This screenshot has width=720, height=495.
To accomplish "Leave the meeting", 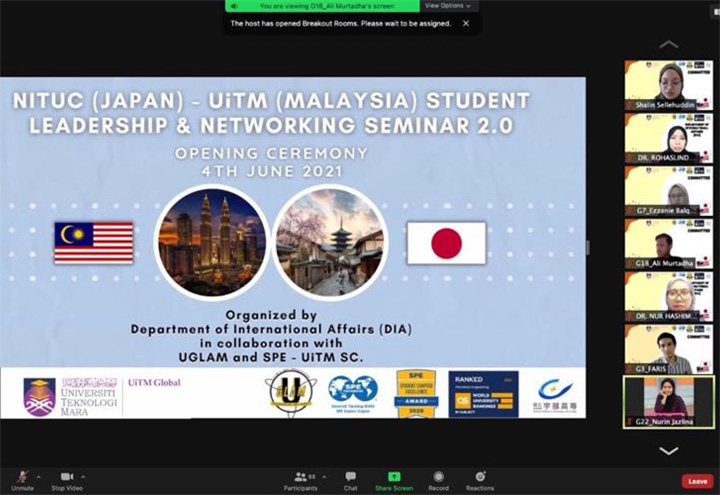I will (697, 481).
